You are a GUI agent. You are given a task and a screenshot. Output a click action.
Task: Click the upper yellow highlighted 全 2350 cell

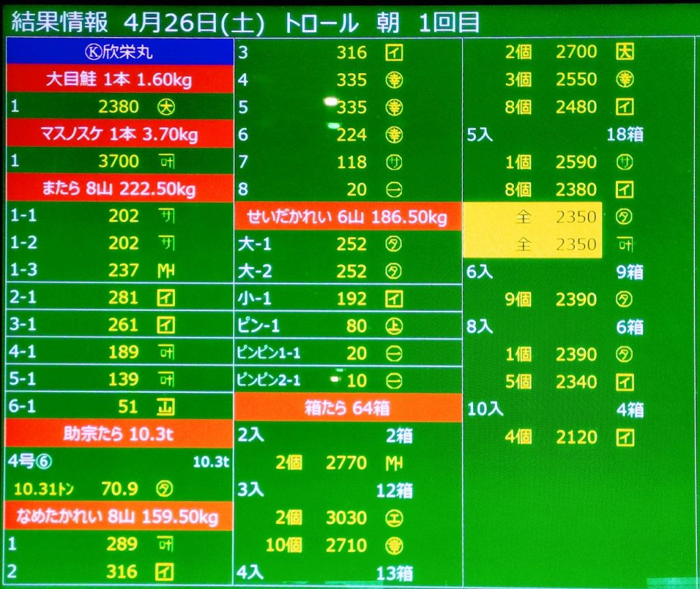point(532,217)
